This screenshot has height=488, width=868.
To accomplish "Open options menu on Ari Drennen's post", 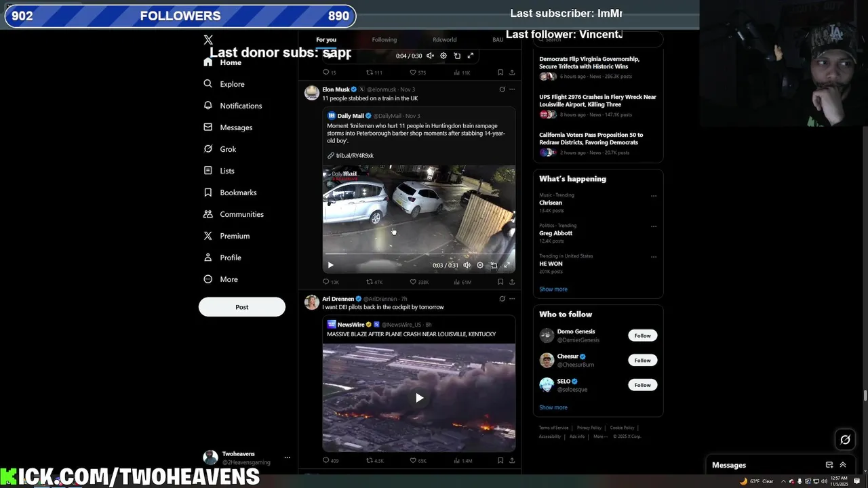I will pyautogui.click(x=512, y=298).
